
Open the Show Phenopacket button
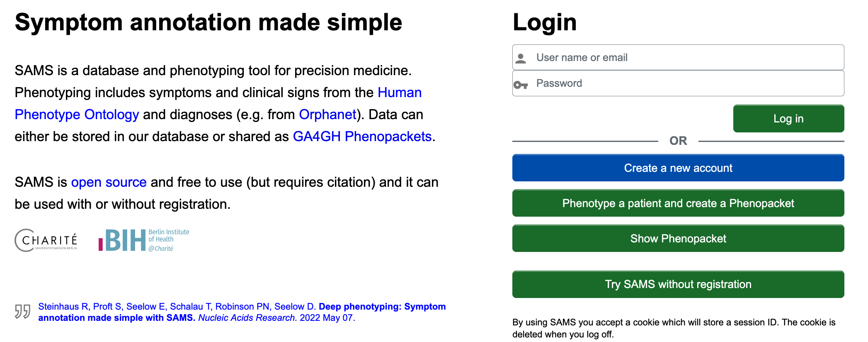coord(678,239)
